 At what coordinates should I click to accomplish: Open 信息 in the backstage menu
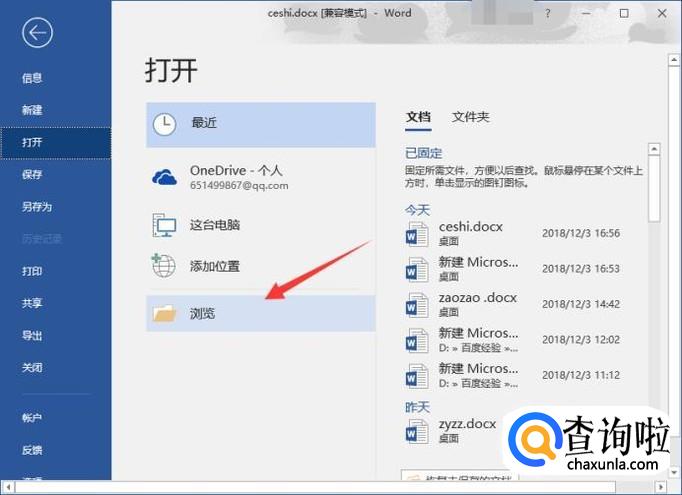tap(32, 78)
